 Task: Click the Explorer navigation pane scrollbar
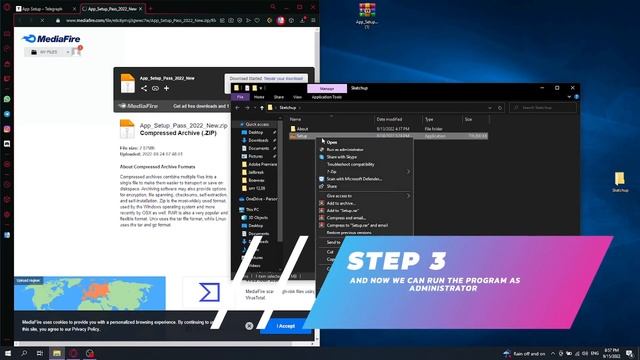coord(280,180)
